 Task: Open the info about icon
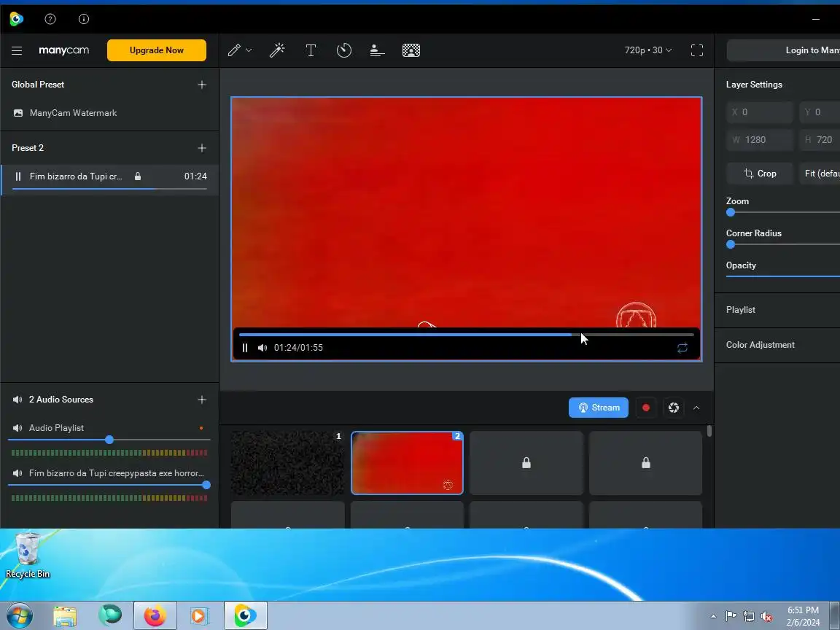click(x=84, y=19)
